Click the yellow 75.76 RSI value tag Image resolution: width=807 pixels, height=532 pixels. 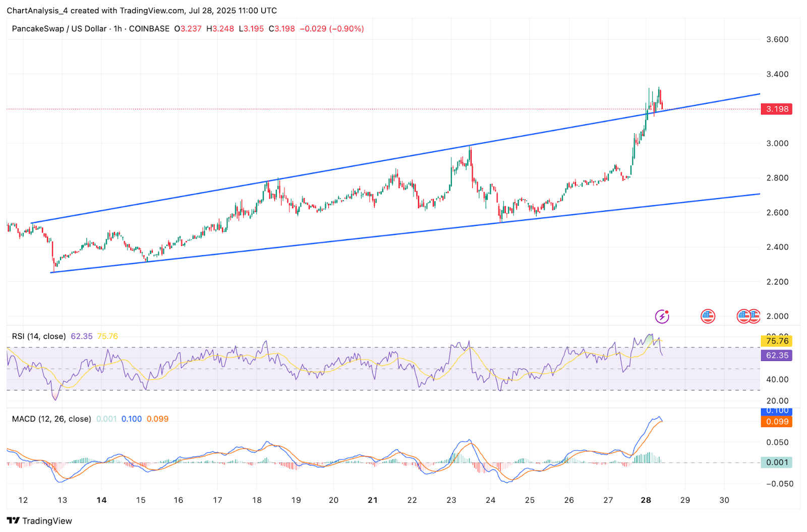tap(776, 341)
